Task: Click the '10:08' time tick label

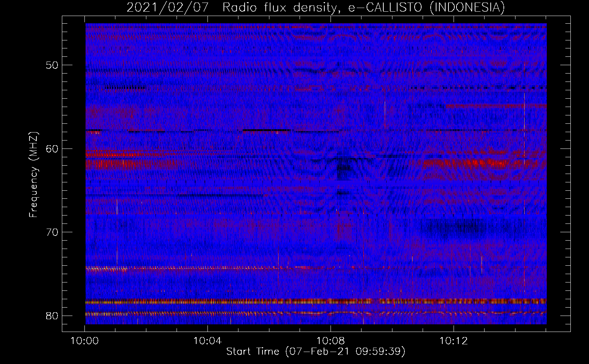Action: pyautogui.click(x=331, y=341)
